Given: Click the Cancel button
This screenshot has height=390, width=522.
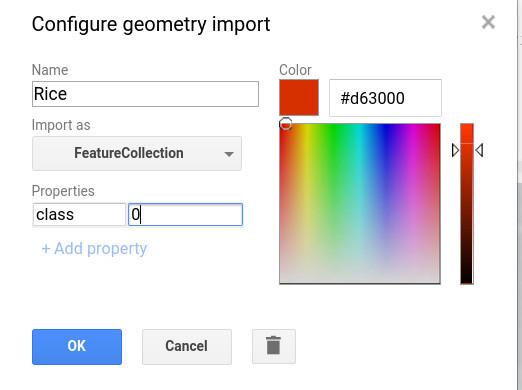Looking at the screenshot, I should [187, 347].
